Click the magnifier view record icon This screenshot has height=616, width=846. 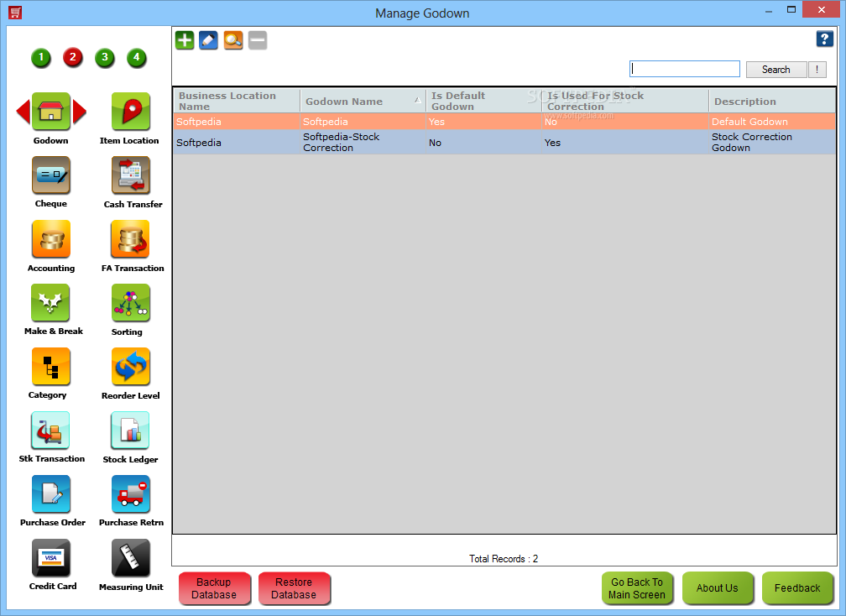[x=233, y=40]
